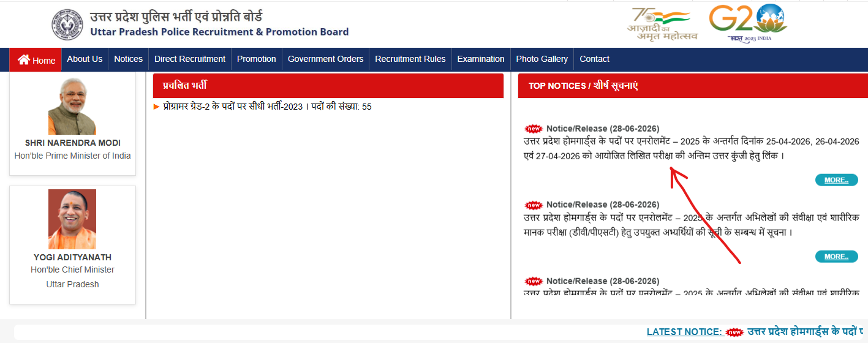868x343 pixels.
Task: Click the MORE button under first notice
Action: pyautogui.click(x=836, y=180)
